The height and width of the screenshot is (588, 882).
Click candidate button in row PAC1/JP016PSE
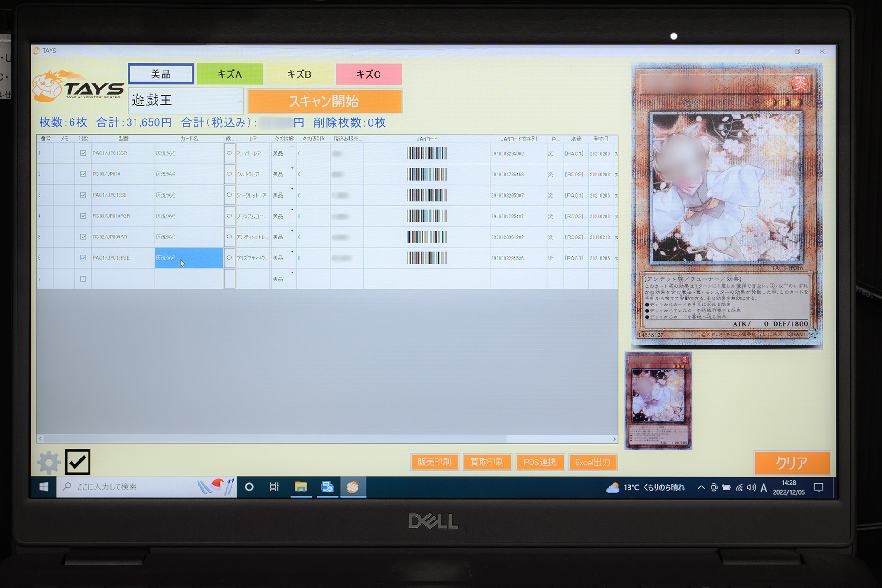point(229,258)
